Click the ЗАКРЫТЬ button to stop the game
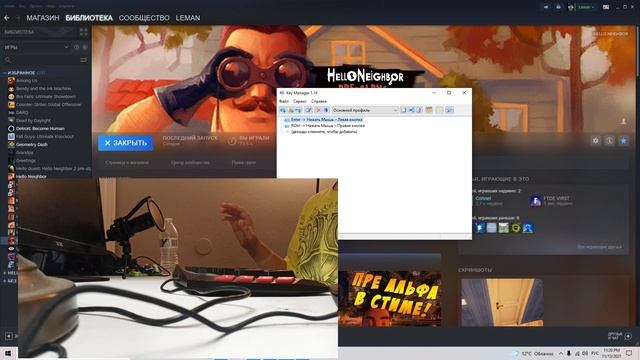The height and width of the screenshot is (360, 640). [126, 143]
